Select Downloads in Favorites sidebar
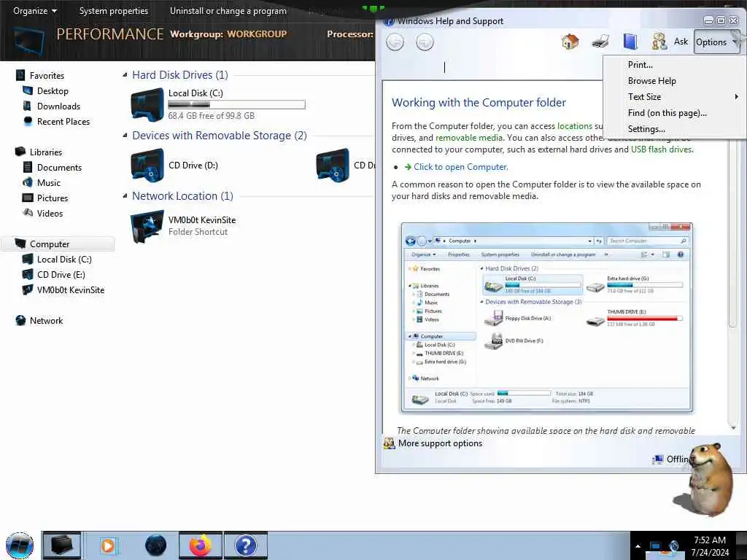This screenshot has height=560, width=747. 58,106
